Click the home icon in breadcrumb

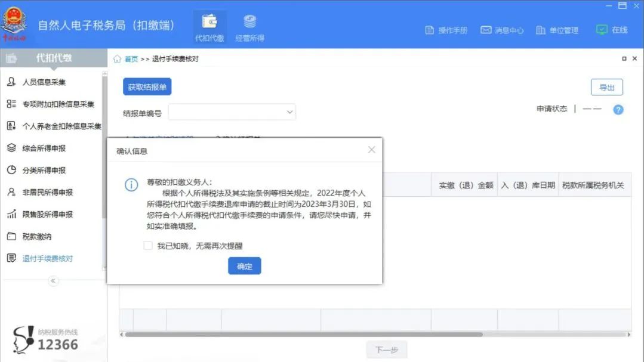(x=118, y=58)
